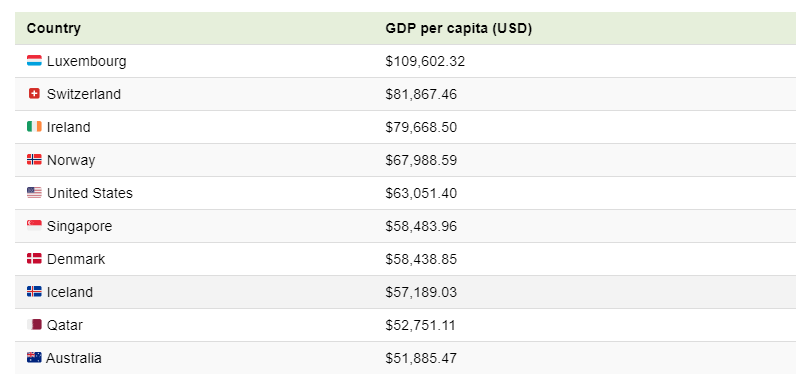Click the Ireland flag icon

coord(34,127)
